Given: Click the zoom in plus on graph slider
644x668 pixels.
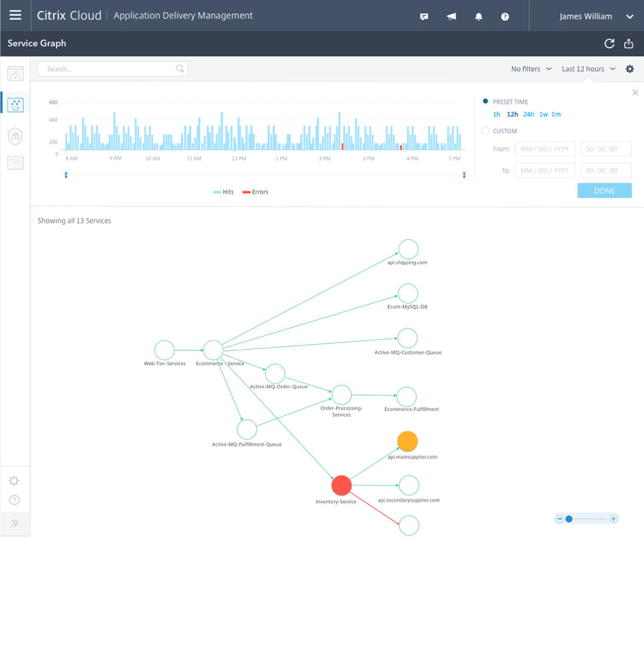Looking at the screenshot, I should [x=614, y=519].
